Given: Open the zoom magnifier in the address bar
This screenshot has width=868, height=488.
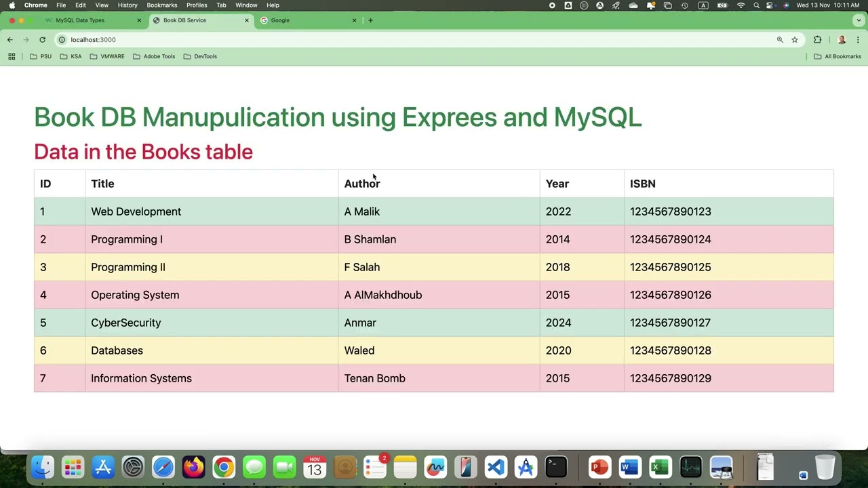Looking at the screenshot, I should 780,39.
